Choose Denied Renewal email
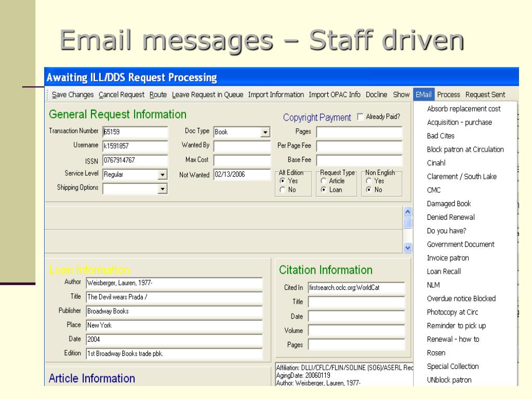The width and height of the screenshot is (532, 399). click(450, 217)
